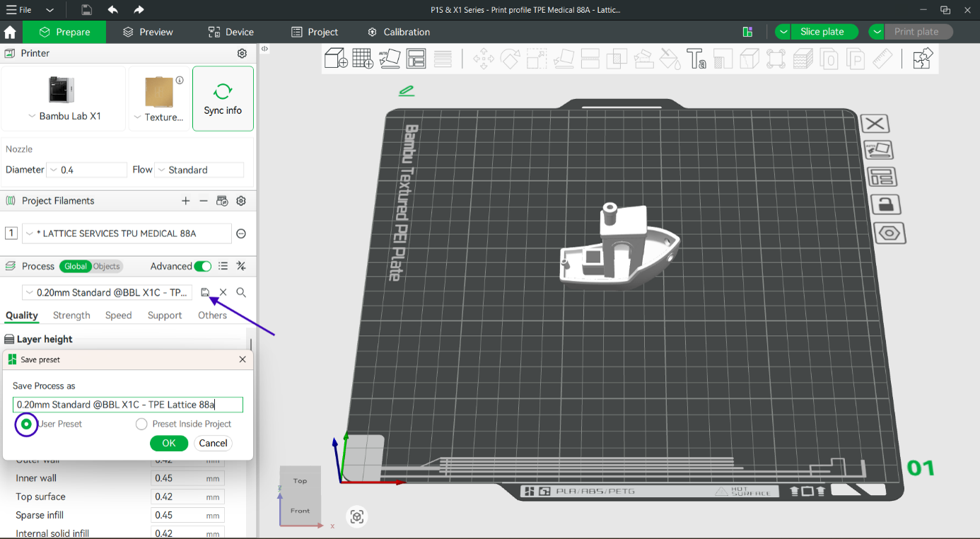The height and width of the screenshot is (539, 980).
Task: Open the Assembly view puzzle icon
Action: (923, 58)
